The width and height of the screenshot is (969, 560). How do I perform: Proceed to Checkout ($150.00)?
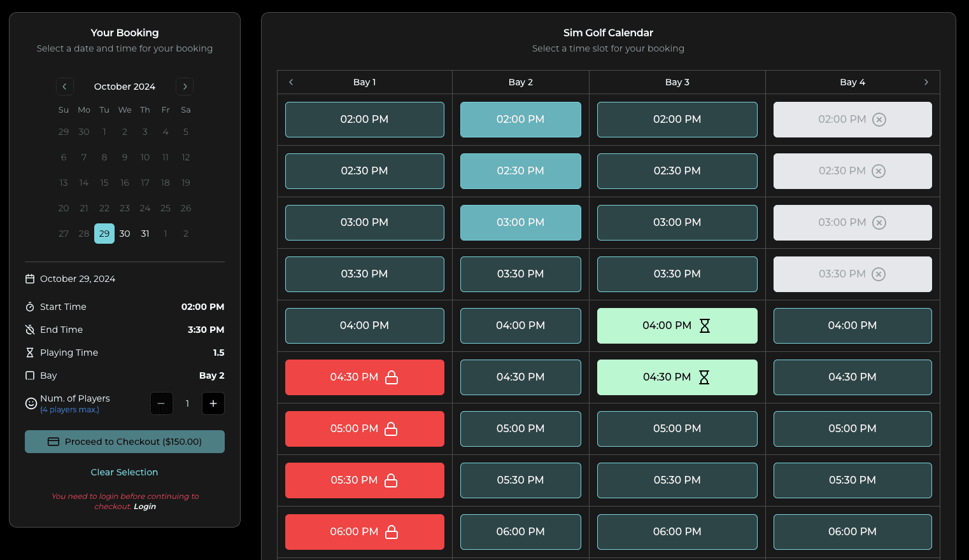point(125,442)
